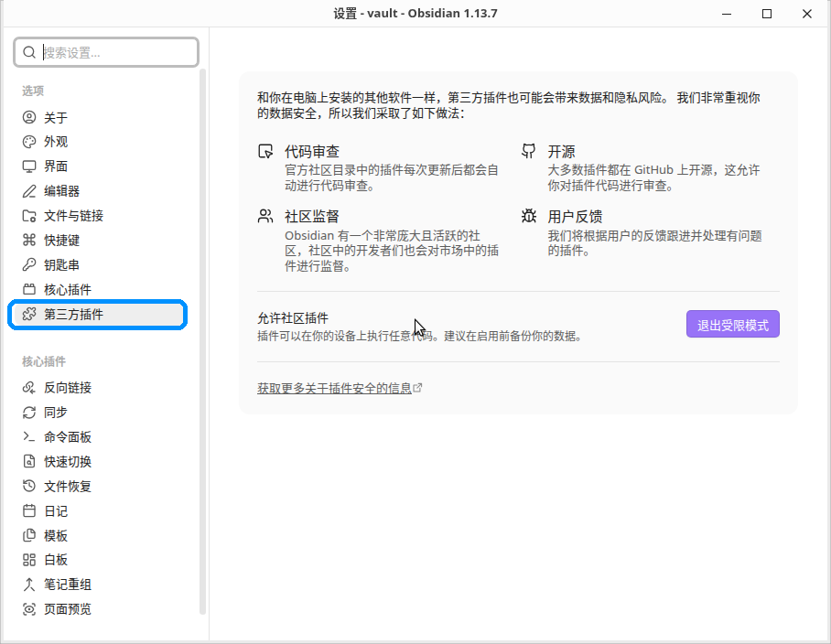Click the 钥匙串 key icon

pyautogui.click(x=29, y=264)
